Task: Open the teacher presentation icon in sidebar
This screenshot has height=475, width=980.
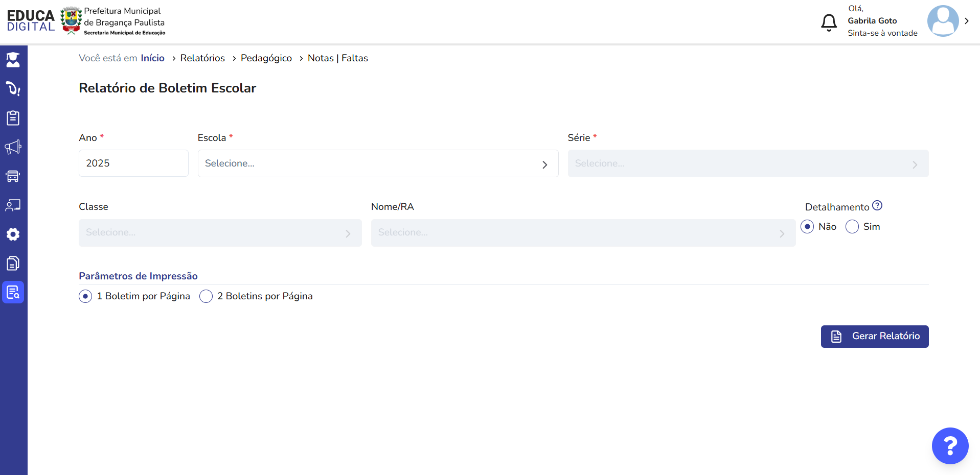Action: (13, 205)
